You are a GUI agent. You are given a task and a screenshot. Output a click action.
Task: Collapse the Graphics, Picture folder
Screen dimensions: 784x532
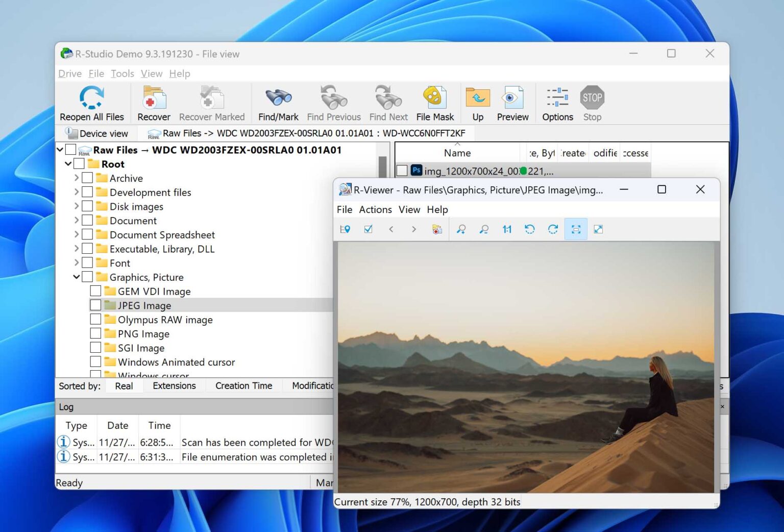coord(76,277)
